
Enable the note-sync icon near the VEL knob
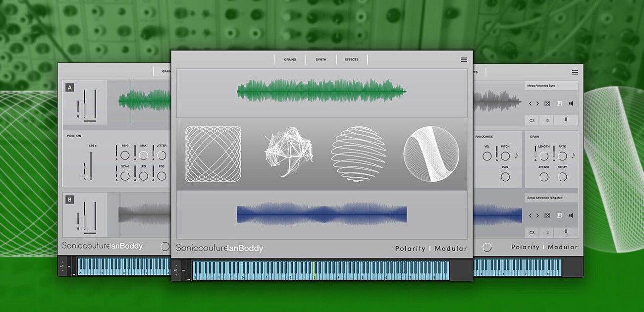coord(516,156)
